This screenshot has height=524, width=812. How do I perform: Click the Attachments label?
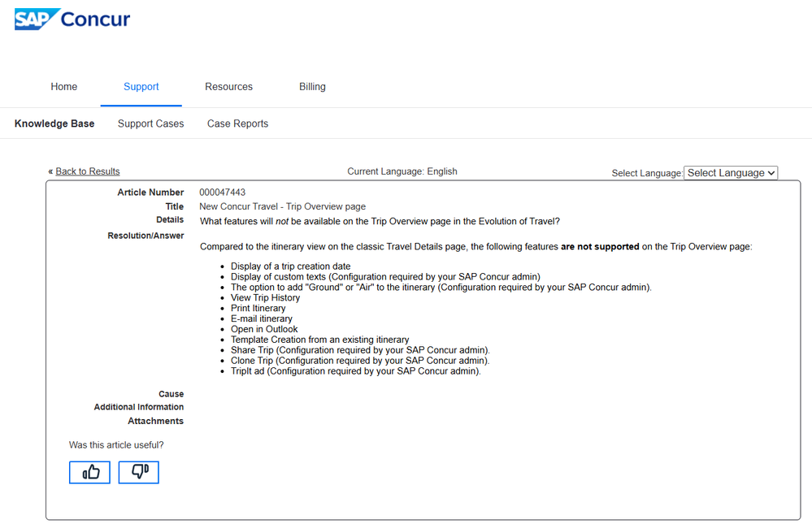pyautogui.click(x=155, y=421)
